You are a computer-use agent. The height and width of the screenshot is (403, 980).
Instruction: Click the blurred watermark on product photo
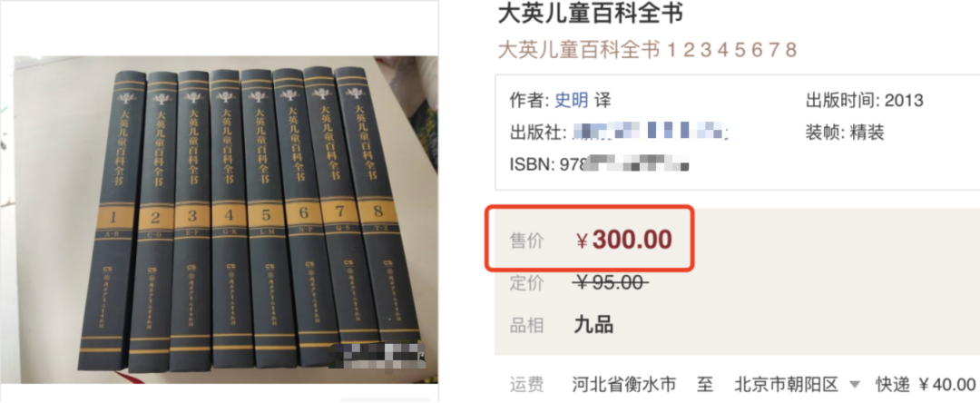(x=377, y=354)
